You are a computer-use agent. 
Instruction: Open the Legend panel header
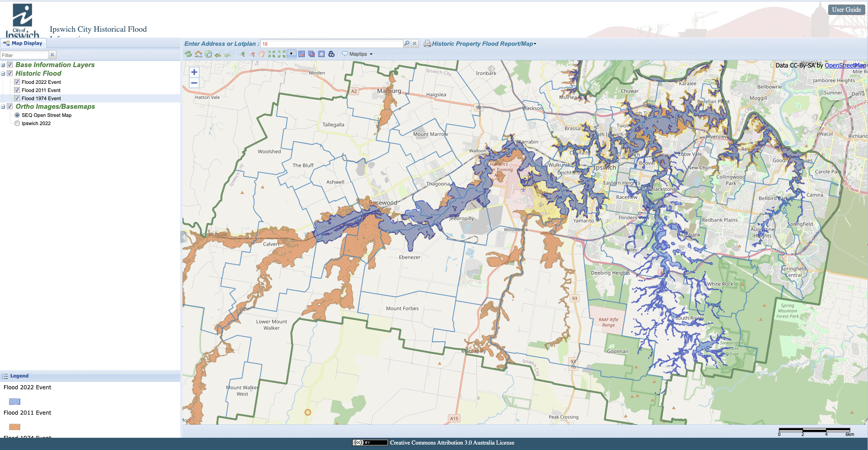pyautogui.click(x=19, y=375)
